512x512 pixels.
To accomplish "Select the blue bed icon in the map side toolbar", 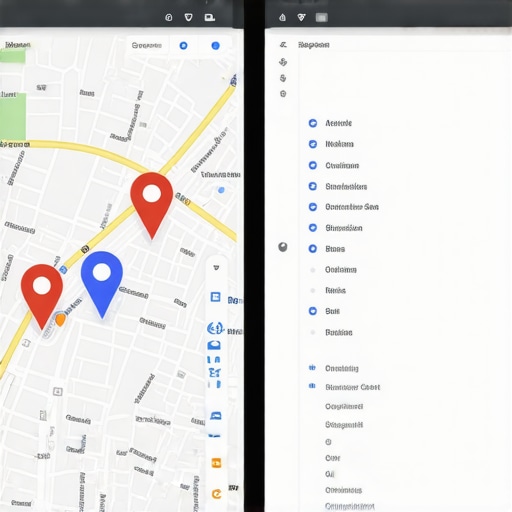I will coord(216,415).
